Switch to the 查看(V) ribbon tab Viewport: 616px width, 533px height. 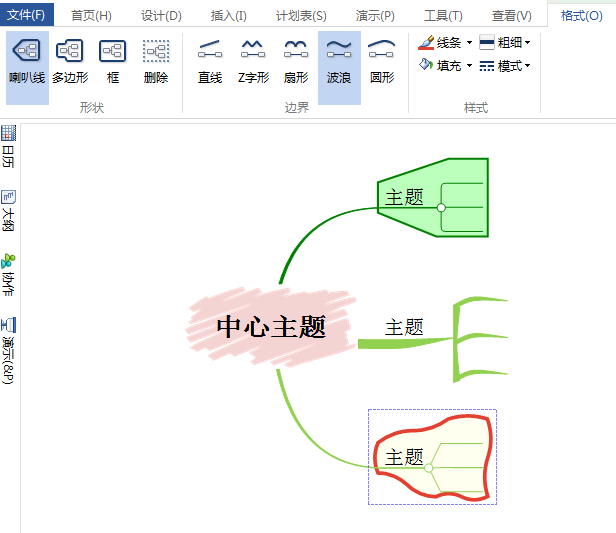(x=512, y=16)
